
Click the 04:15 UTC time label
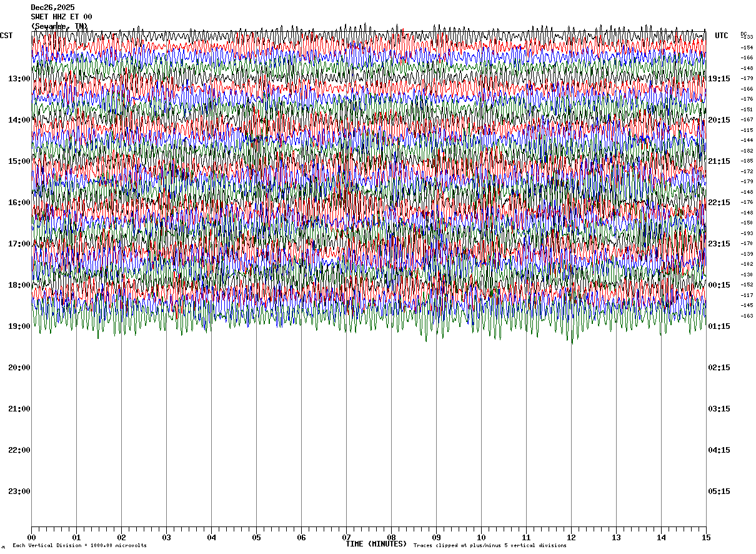coord(719,450)
